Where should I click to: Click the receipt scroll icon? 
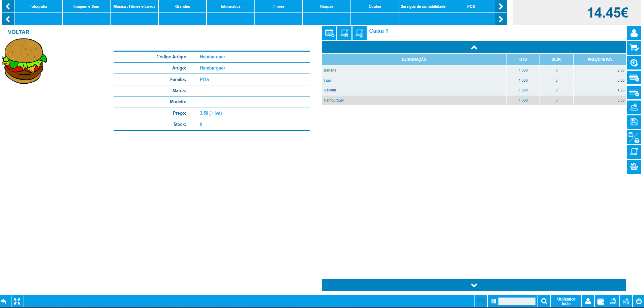coord(634,152)
